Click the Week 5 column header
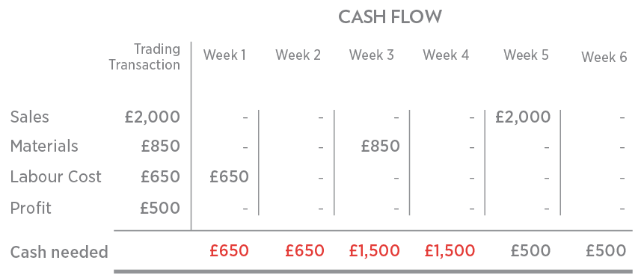The height and width of the screenshot is (278, 644). click(x=526, y=55)
